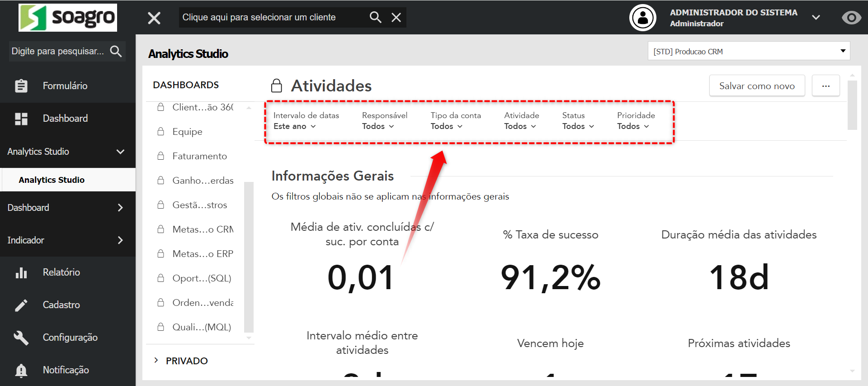Open the user avatar icon
The height and width of the screenshot is (386, 868).
coord(643,18)
